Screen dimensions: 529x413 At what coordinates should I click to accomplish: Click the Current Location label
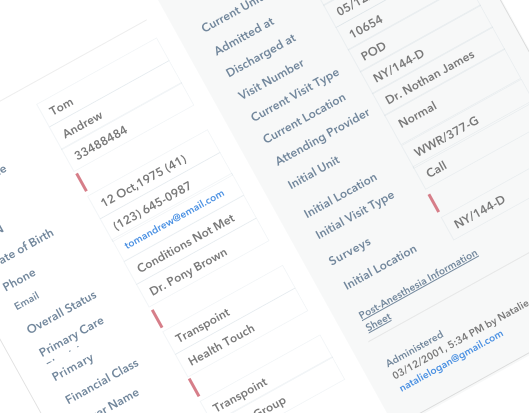click(304, 118)
